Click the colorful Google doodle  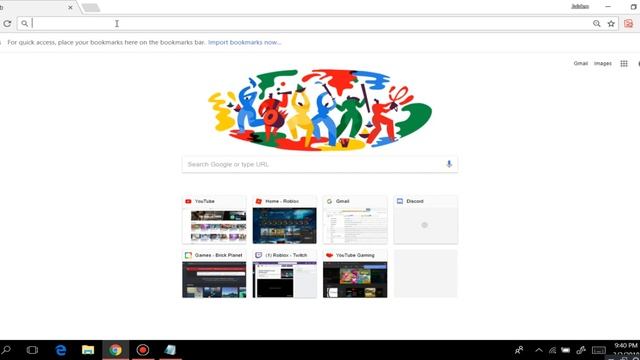click(x=320, y=109)
